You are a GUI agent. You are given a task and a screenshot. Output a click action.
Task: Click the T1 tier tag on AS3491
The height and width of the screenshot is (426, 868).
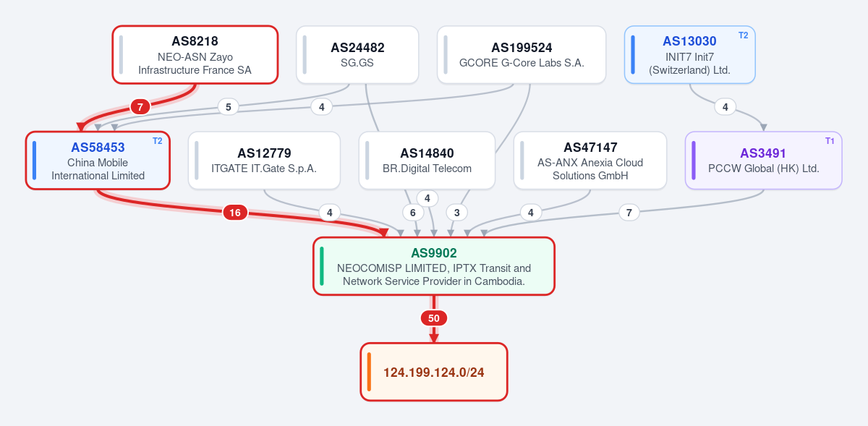tap(830, 141)
